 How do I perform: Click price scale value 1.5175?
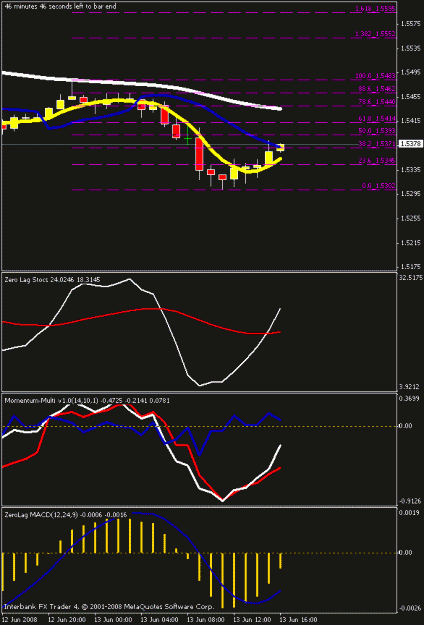(409, 266)
